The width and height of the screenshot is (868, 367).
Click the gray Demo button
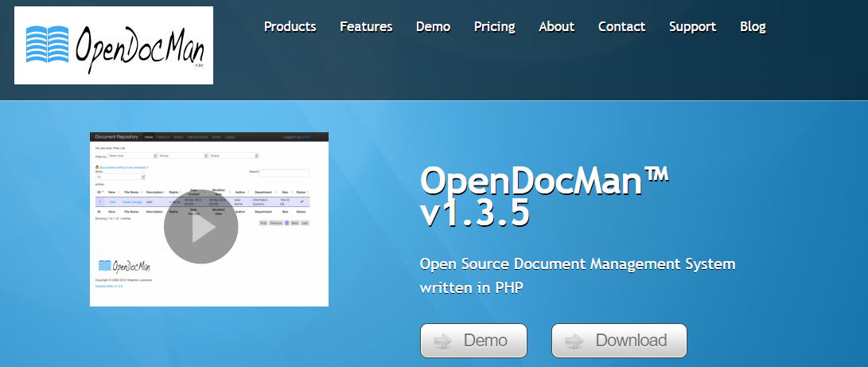(x=473, y=341)
